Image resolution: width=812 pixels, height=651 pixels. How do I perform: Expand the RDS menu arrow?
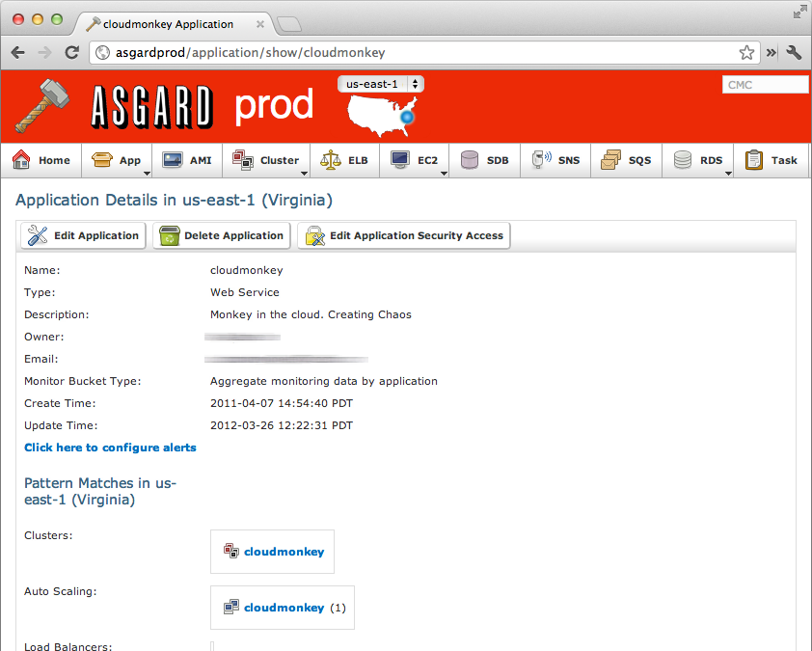pos(729,174)
